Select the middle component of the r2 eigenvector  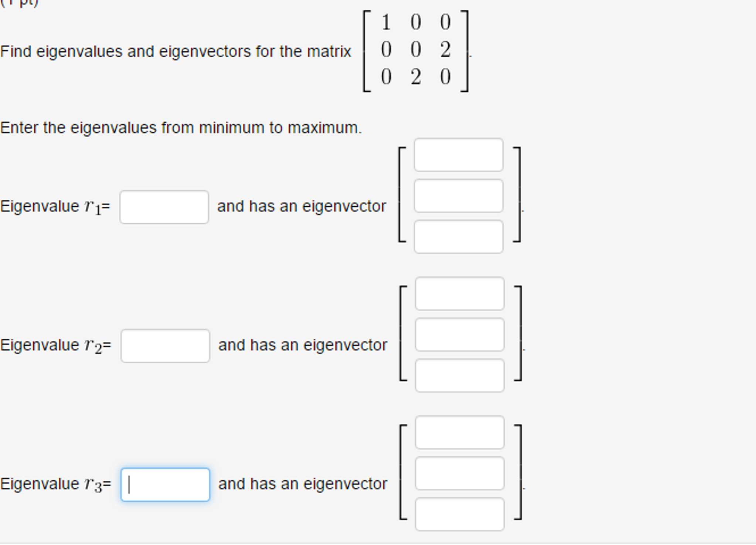pyautogui.click(x=460, y=335)
